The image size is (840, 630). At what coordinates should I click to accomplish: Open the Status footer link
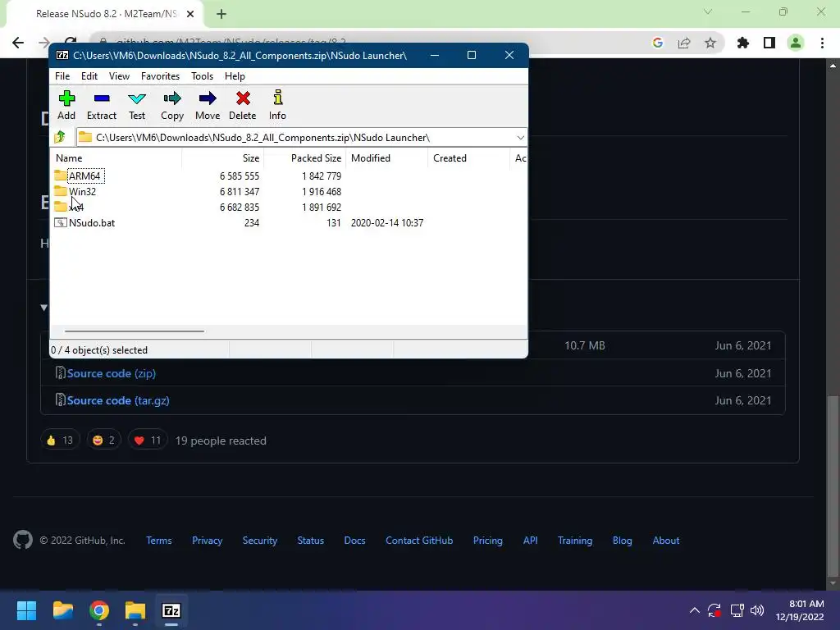311,541
